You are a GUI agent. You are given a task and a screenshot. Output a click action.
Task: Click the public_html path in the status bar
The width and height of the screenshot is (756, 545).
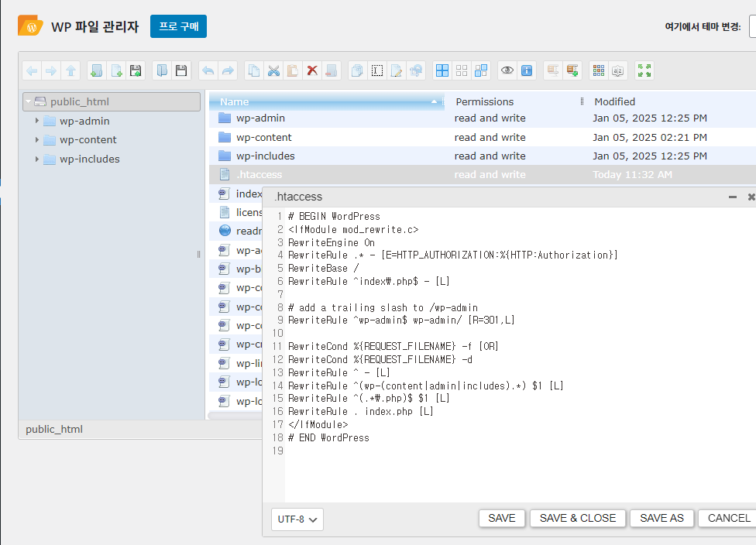54,430
